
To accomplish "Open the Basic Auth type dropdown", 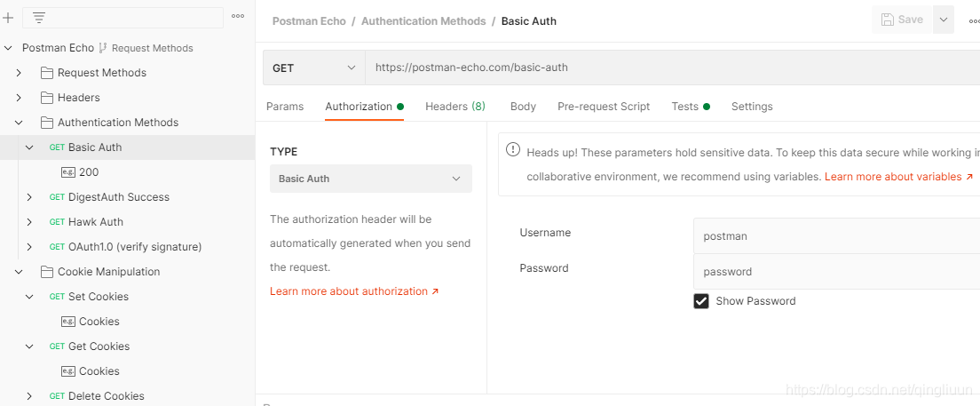I will coord(371,179).
